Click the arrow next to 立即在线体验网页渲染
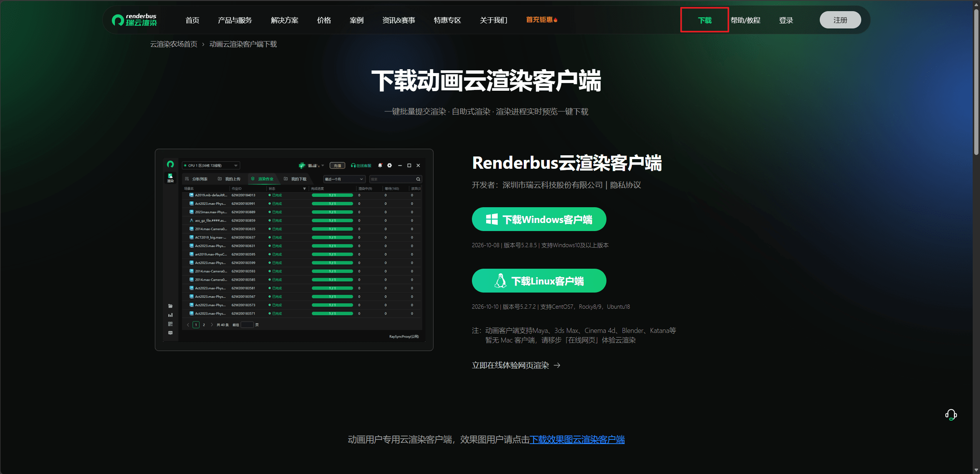The image size is (980, 474). tap(557, 365)
